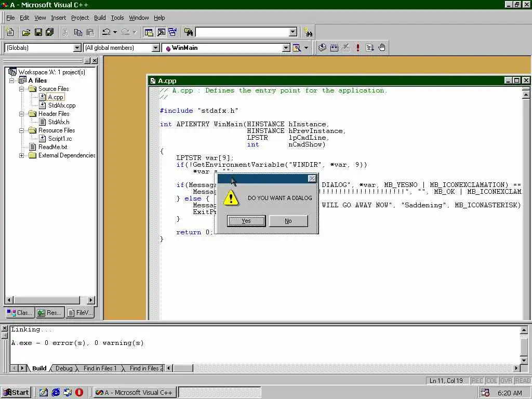Click the system tray clock
Viewport: 532px width, 399px height.
[510, 393]
